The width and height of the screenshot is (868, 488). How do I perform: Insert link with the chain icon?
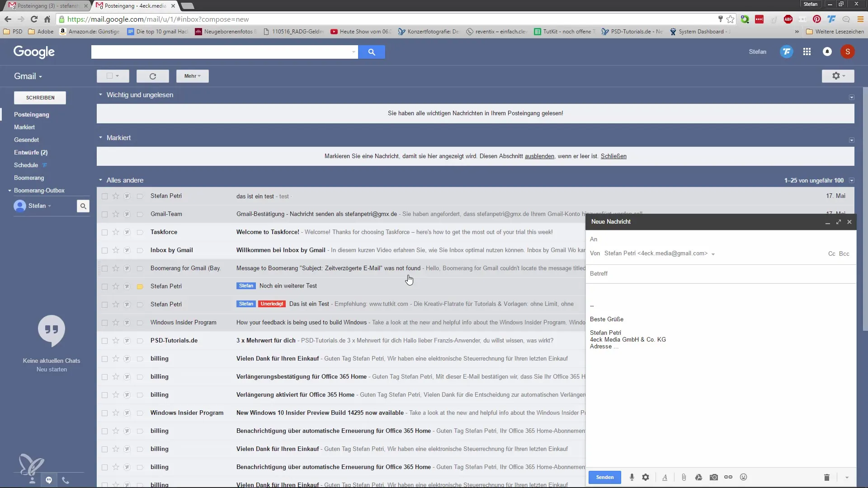tap(728, 477)
